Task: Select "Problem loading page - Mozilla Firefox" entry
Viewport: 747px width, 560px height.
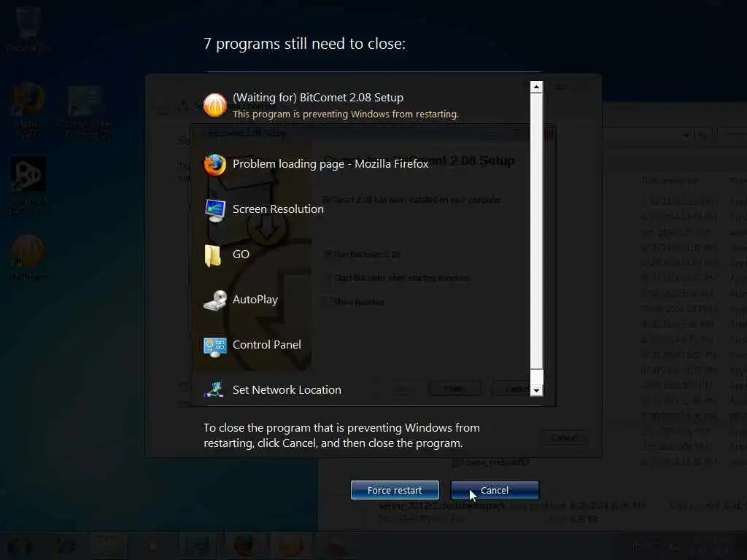Action: coord(330,164)
